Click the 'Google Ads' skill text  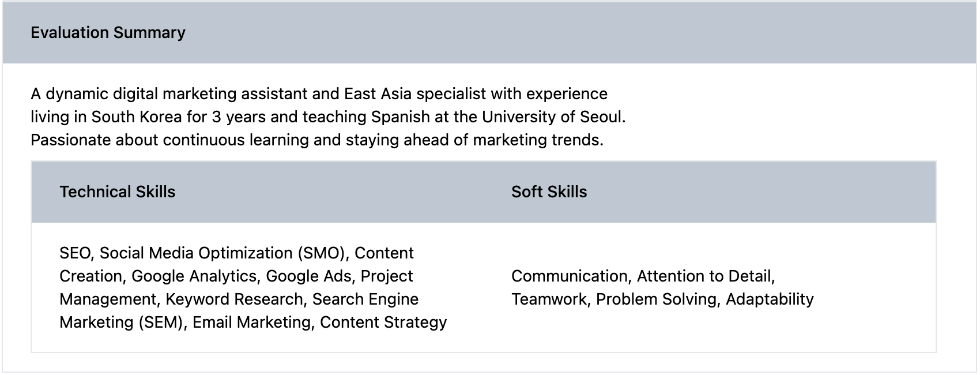point(308,276)
